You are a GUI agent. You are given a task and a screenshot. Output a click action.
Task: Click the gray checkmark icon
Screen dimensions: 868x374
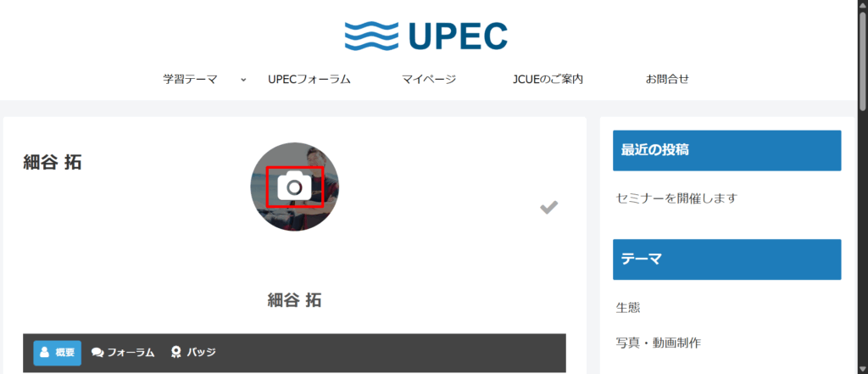548,208
